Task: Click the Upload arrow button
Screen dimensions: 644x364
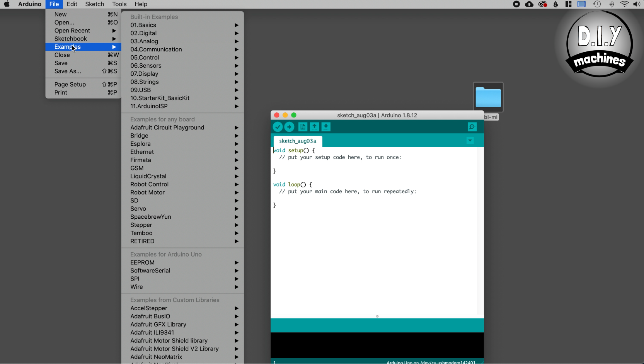Action: point(289,127)
